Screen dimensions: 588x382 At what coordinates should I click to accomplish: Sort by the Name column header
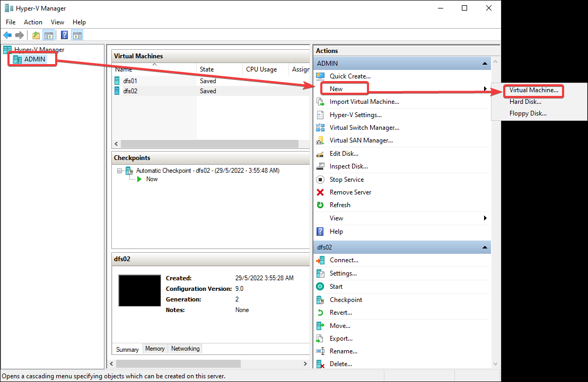point(154,69)
